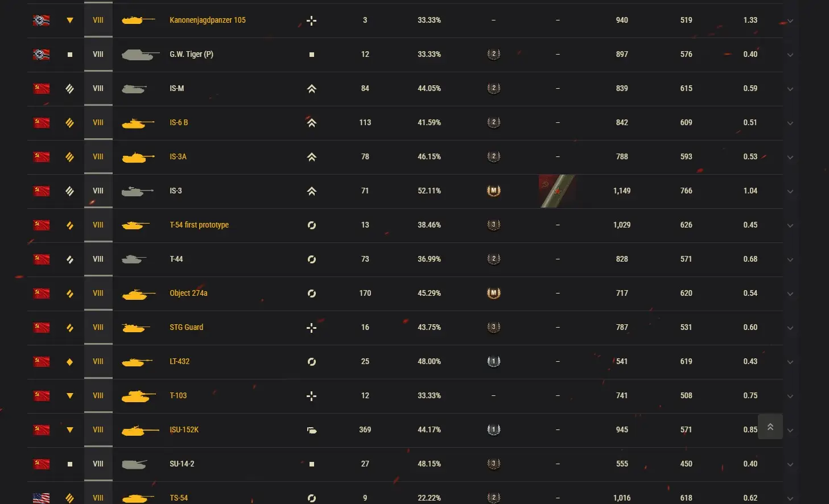This screenshot has width=829, height=504.
Task: Click the STG Guard crosshair role icon
Action: pos(311,328)
